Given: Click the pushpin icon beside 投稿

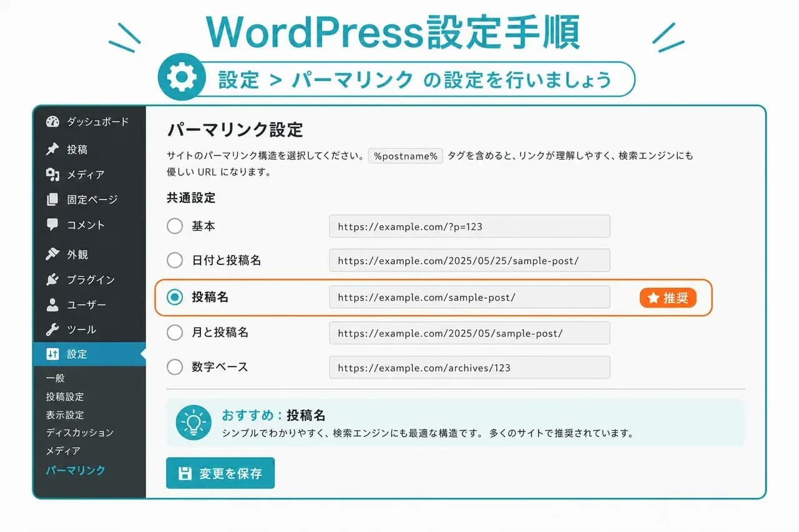Looking at the screenshot, I should pos(52,150).
